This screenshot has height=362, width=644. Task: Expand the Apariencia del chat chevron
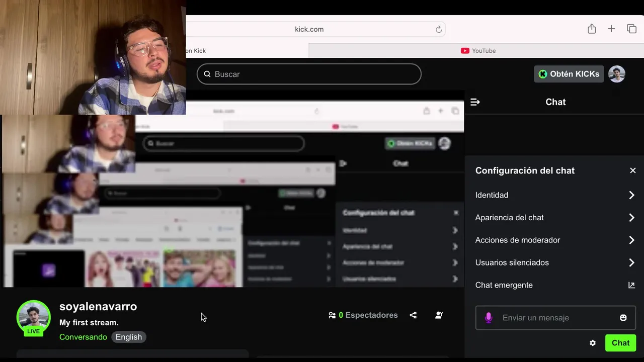pyautogui.click(x=631, y=218)
